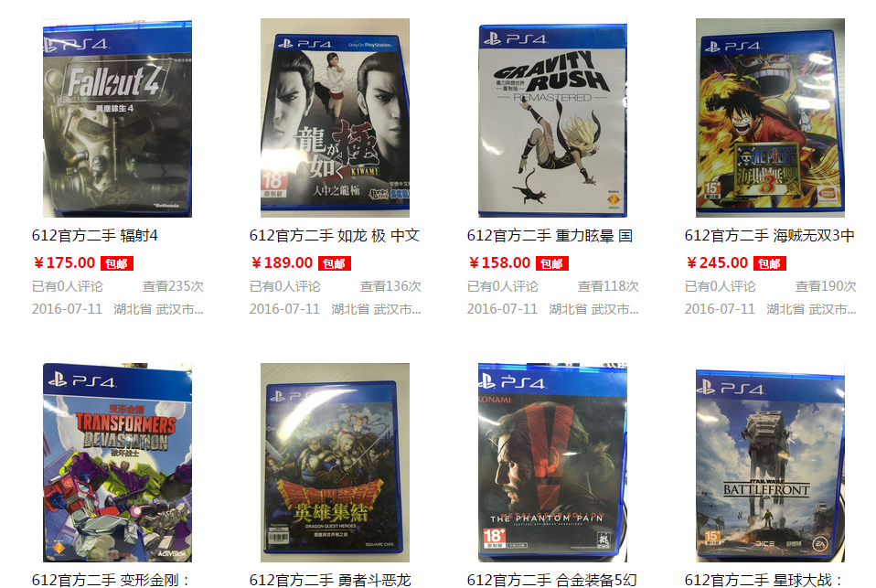876x588 pixels.
Task: Open the Dragon Quest Heroes cover image
Action: [x=335, y=462]
